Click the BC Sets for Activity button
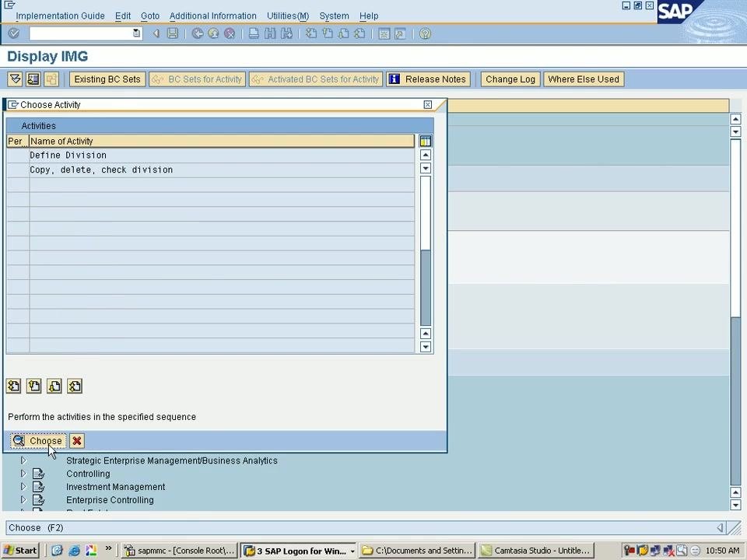 click(x=197, y=79)
